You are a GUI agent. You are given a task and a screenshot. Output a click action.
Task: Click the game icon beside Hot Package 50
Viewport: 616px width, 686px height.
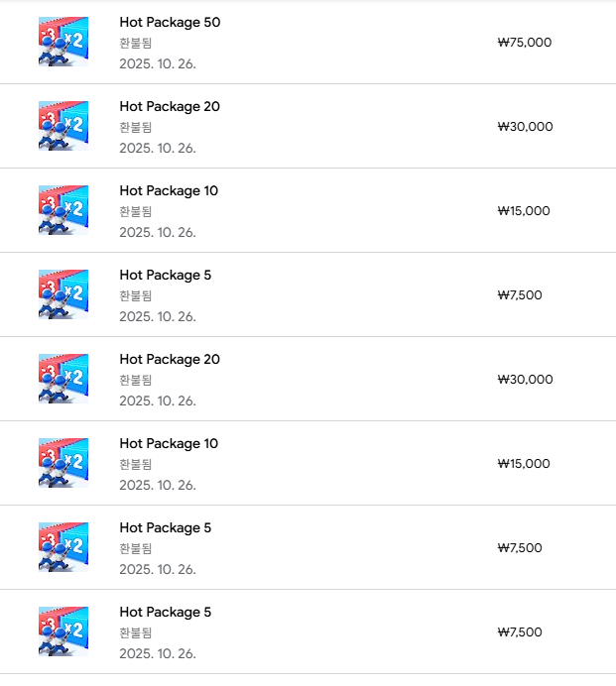point(63,42)
